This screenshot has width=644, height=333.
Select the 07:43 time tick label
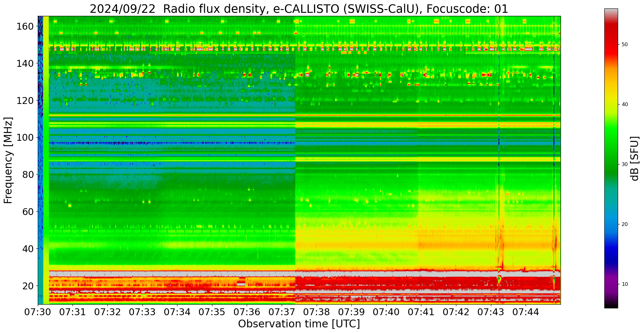(491, 312)
